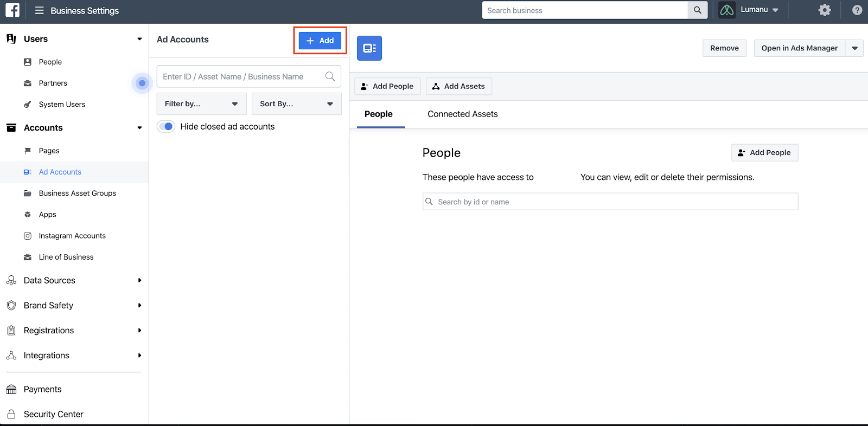The width and height of the screenshot is (868, 426).
Task: Click the Payments bank icon
Action: (11, 389)
